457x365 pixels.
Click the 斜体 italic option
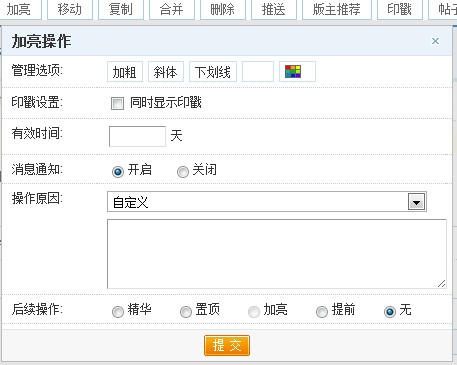[166, 72]
